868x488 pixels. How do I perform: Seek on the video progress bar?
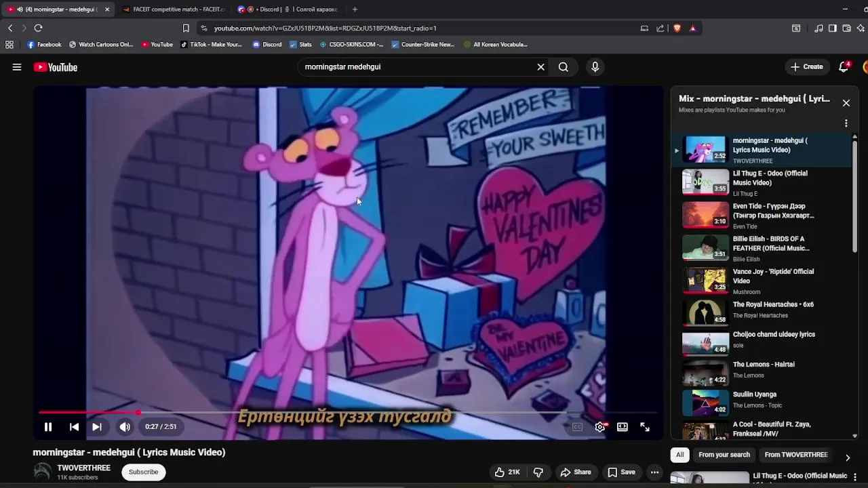click(348, 412)
